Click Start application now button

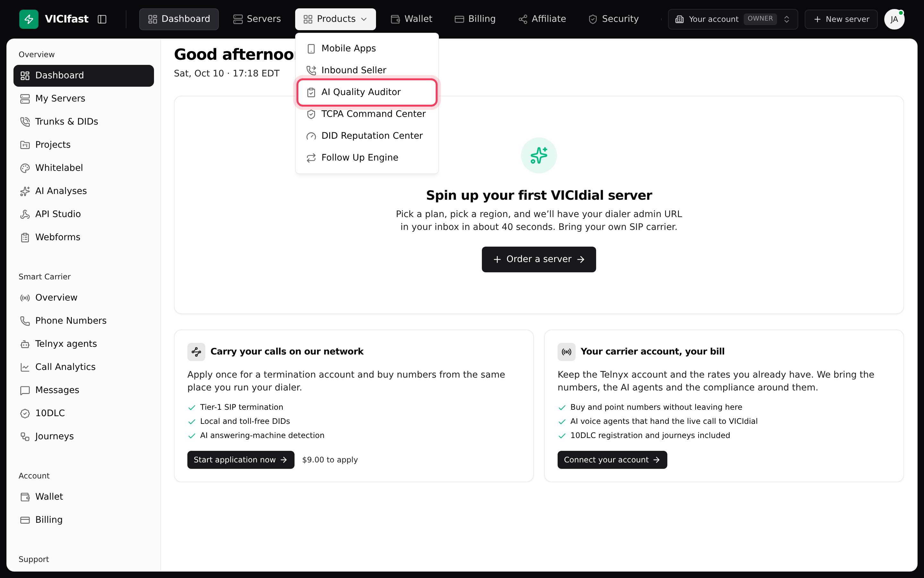(241, 460)
